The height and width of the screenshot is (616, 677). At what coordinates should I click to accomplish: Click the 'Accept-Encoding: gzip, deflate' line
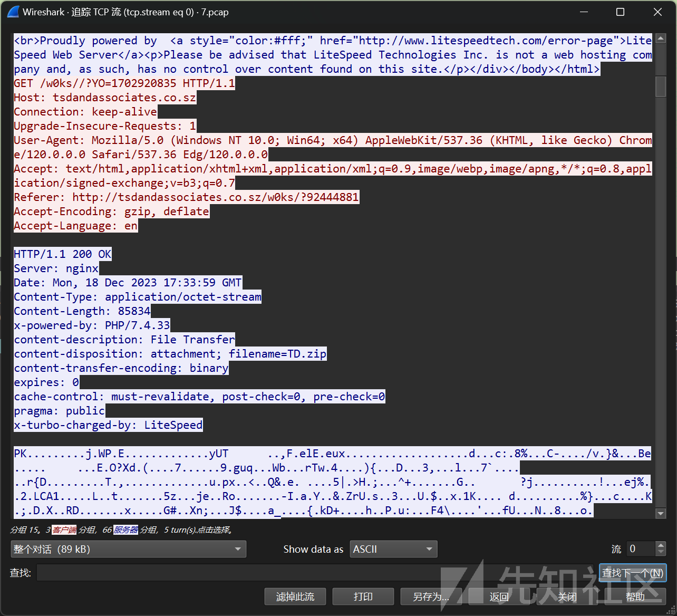[x=111, y=211]
